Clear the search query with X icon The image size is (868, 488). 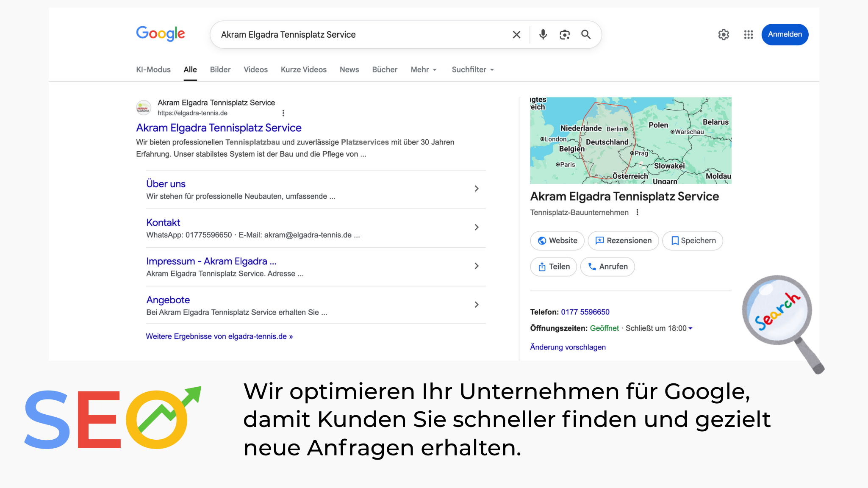point(516,35)
